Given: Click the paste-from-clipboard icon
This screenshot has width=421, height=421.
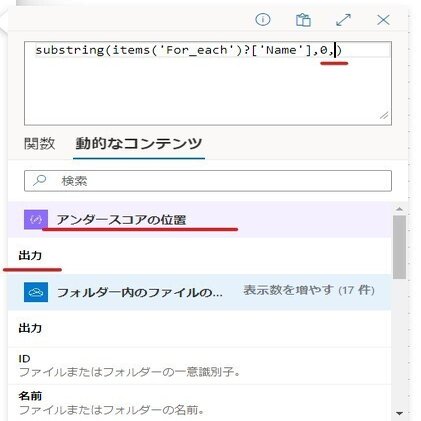Looking at the screenshot, I should coord(303,20).
